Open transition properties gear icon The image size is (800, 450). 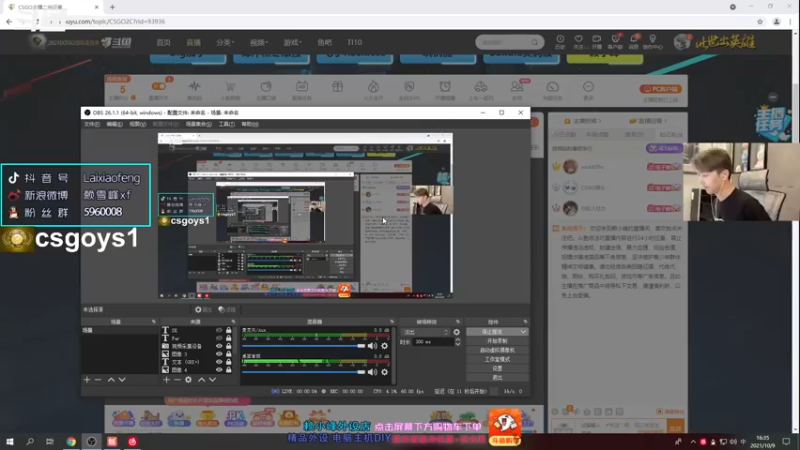coord(457,332)
